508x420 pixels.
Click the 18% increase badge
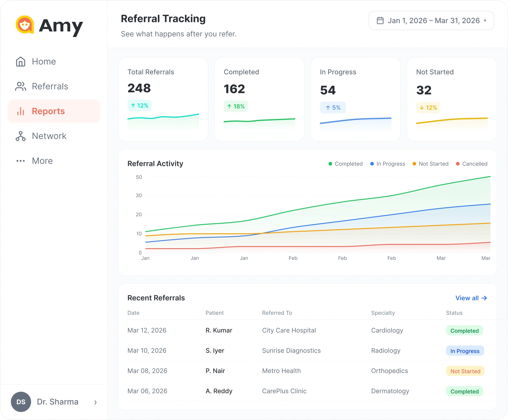(236, 106)
